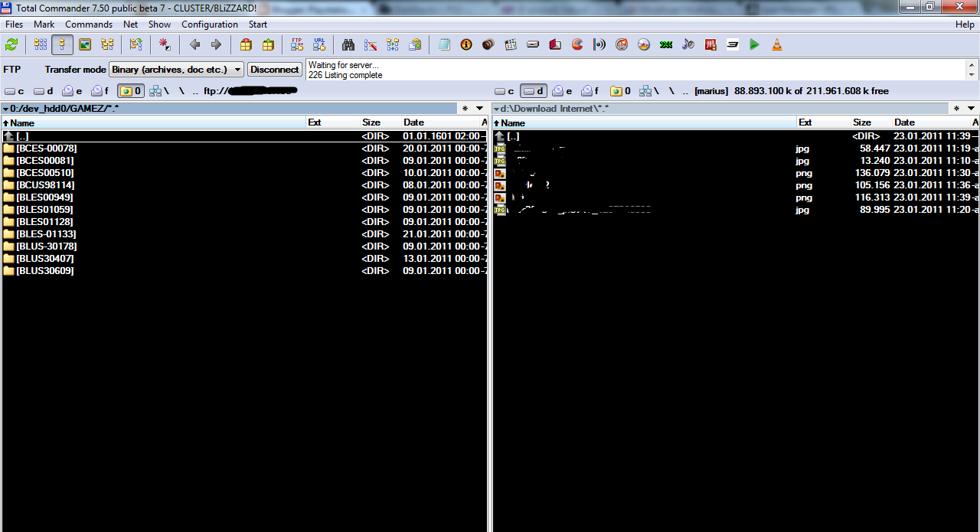Enable Thumbnail view with the picture icon
The width and height of the screenshot is (980, 532).
pyautogui.click(x=85, y=44)
